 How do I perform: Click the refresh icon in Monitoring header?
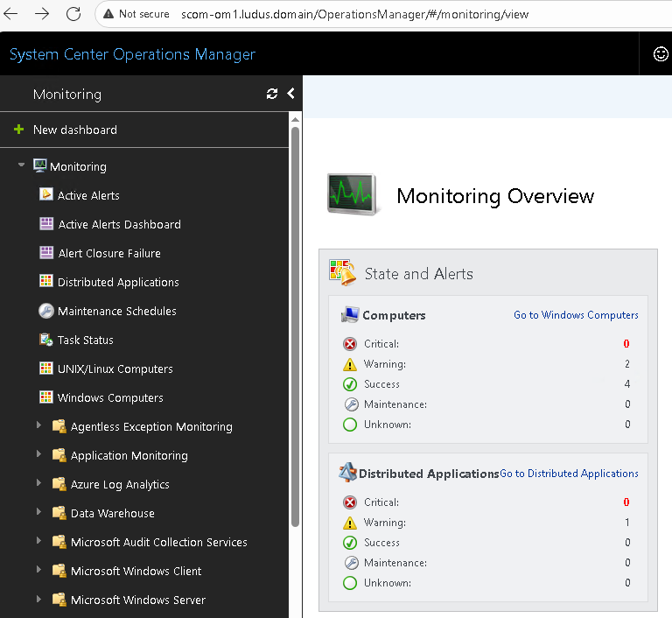(x=272, y=95)
